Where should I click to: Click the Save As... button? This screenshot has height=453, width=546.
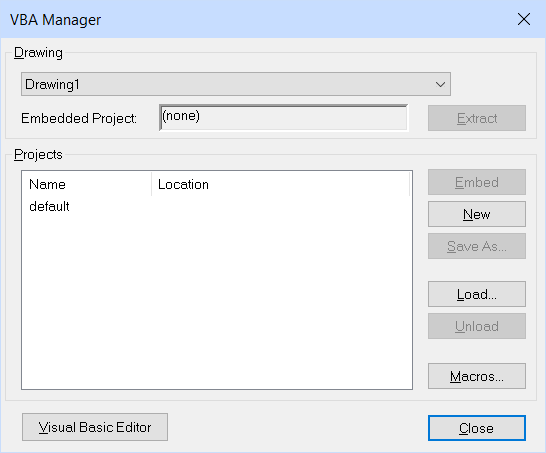pos(477,246)
